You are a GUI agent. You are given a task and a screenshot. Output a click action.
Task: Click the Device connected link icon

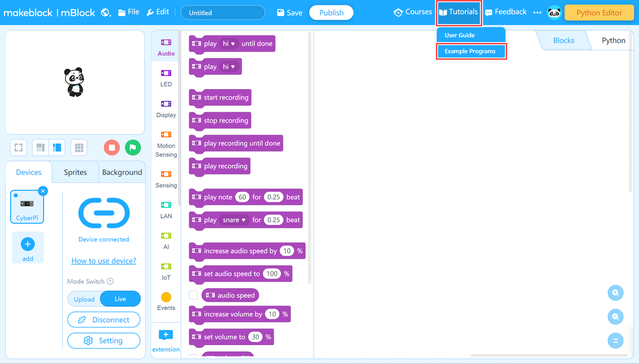tap(104, 213)
